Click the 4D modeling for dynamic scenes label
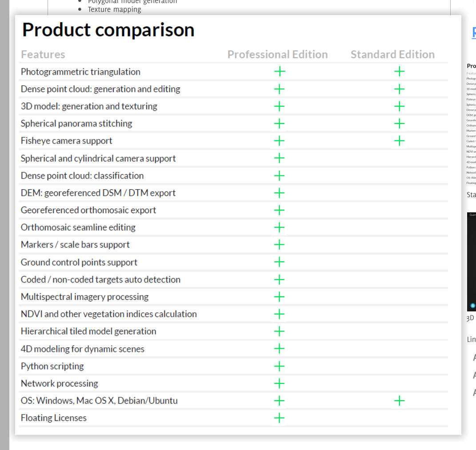Image resolution: width=476 pixels, height=450 pixels. tap(82, 349)
